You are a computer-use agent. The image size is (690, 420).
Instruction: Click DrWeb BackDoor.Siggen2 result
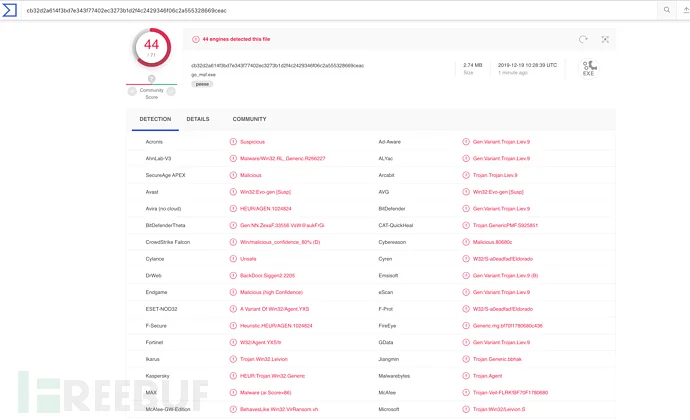pos(268,276)
